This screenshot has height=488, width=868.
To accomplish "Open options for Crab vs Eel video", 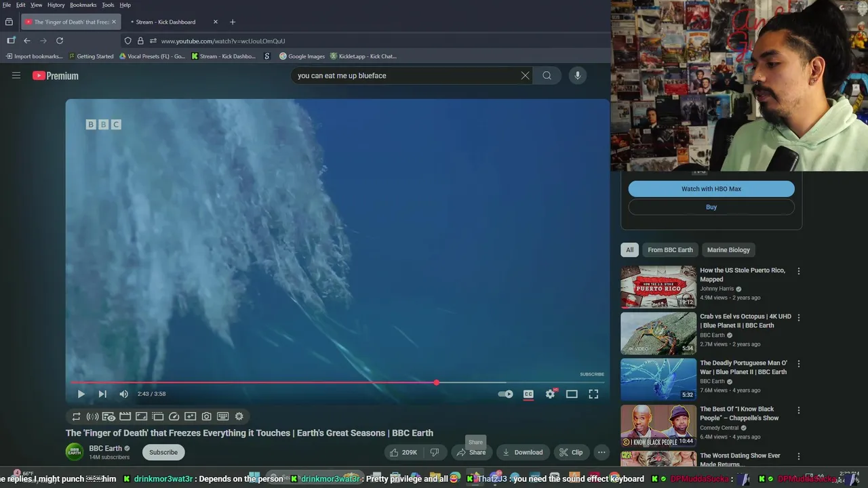I will (x=798, y=317).
